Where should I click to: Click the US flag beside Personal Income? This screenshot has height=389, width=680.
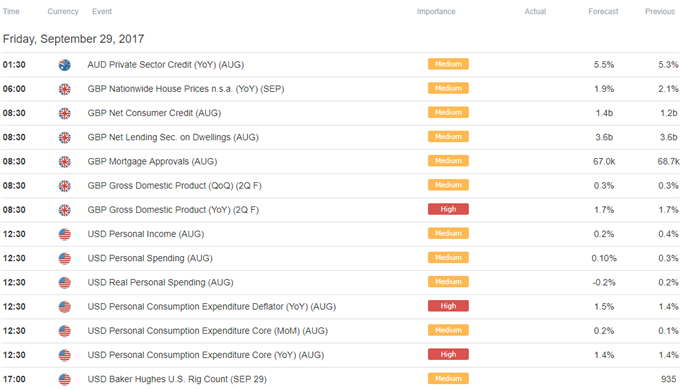65,235
